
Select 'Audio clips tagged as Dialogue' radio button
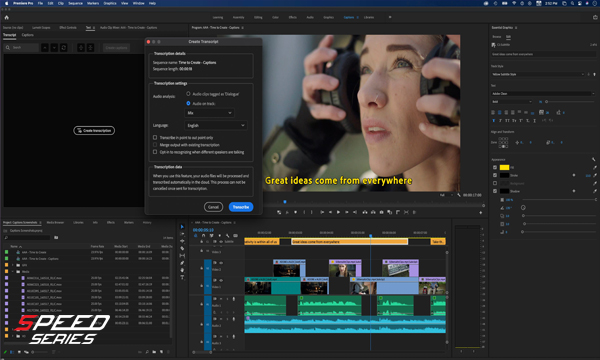coord(188,94)
